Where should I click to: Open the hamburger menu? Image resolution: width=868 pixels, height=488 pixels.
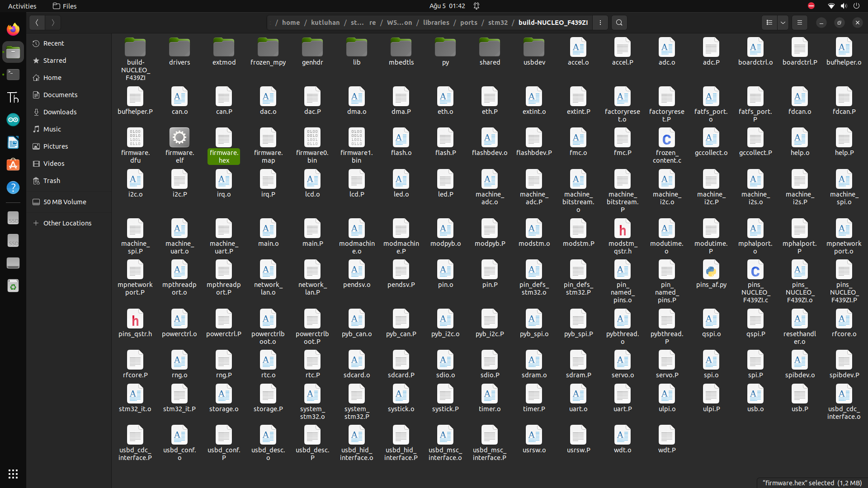pyautogui.click(x=799, y=23)
